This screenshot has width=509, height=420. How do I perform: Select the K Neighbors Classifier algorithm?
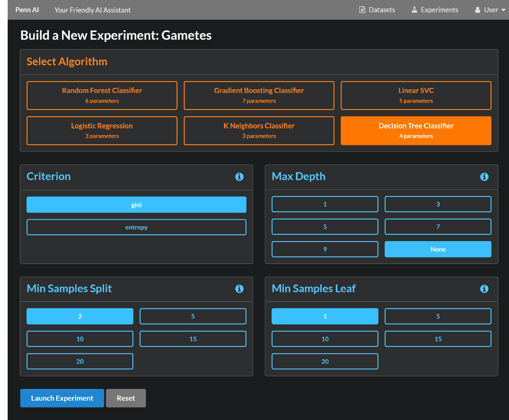(x=259, y=131)
